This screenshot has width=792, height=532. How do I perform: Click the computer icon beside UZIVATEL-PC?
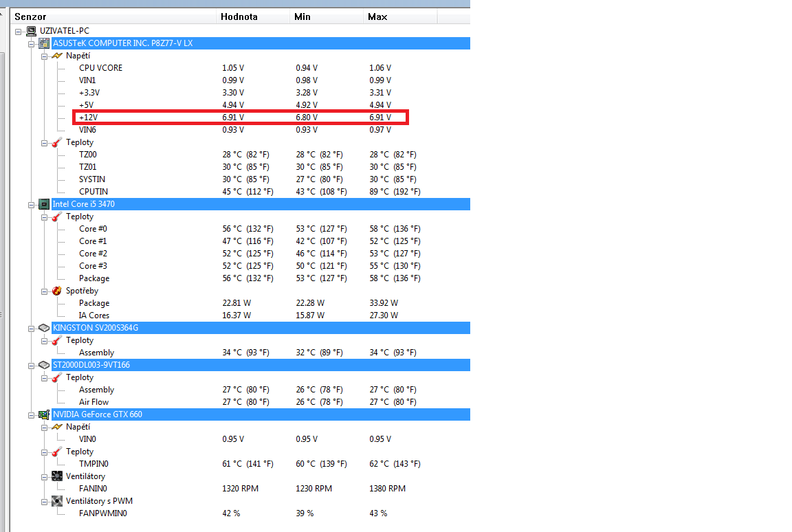point(32,31)
